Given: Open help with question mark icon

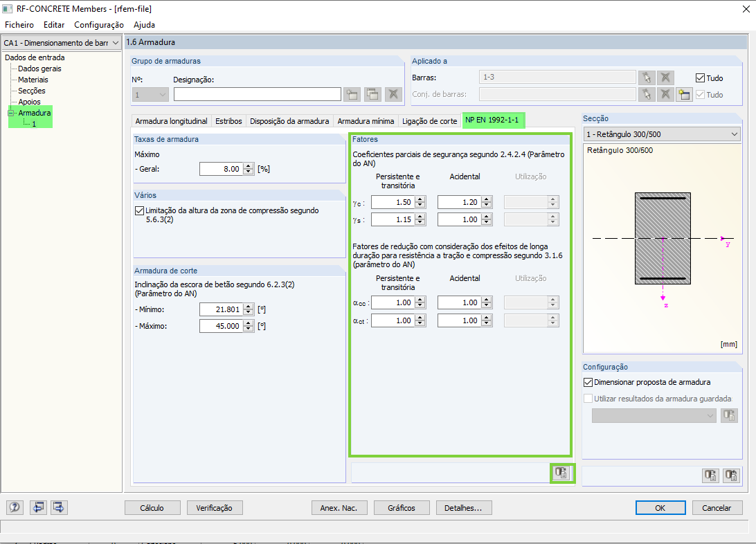Looking at the screenshot, I should (15, 507).
